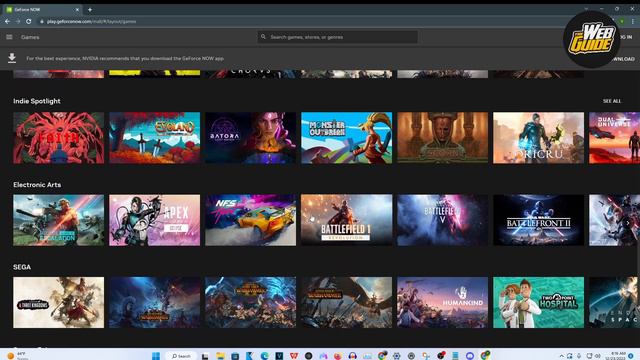The width and height of the screenshot is (640, 360).
Task: Open the Endless Space game tile
Action: click(614, 302)
